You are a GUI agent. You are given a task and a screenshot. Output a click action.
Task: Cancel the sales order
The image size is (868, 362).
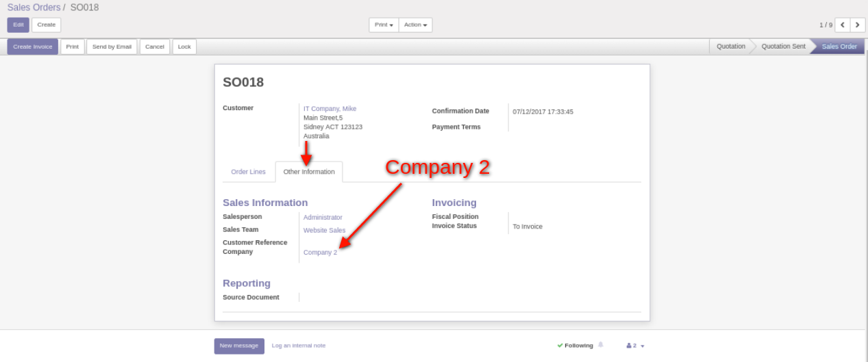pyautogui.click(x=155, y=47)
